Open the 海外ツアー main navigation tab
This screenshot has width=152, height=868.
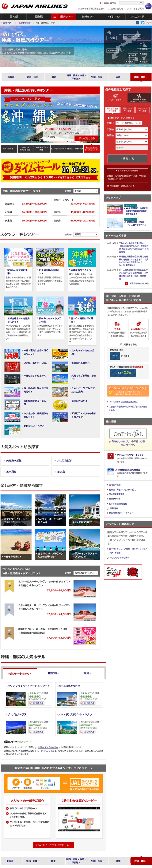click(88, 17)
